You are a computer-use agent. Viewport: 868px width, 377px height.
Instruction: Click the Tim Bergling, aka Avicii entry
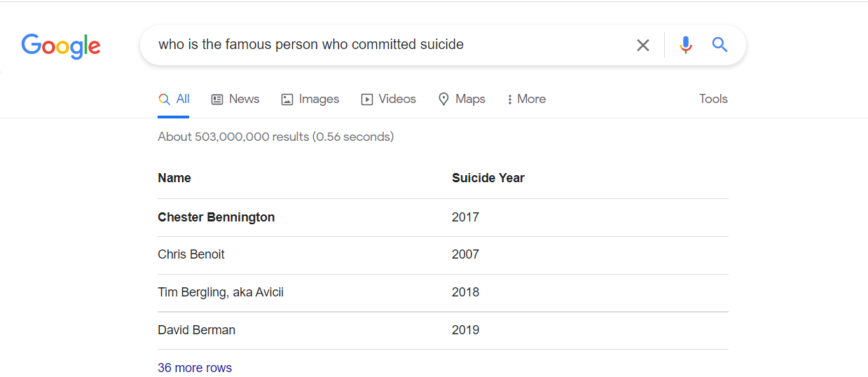click(221, 292)
